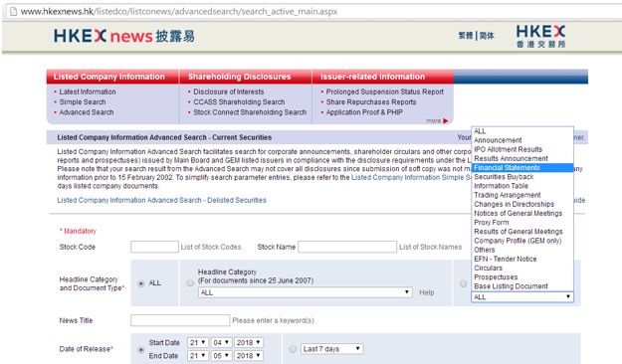
Task: Open Listed Company Information tab
Action: pos(112,77)
